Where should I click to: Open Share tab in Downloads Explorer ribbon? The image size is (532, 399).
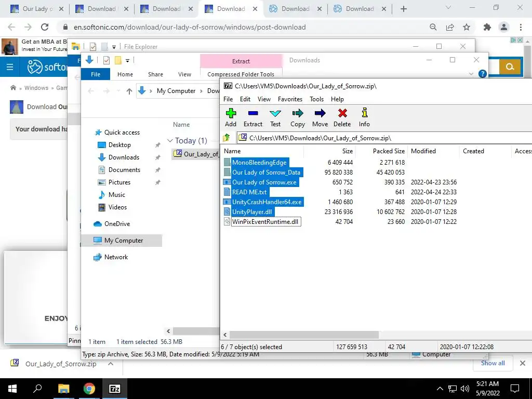[155, 74]
